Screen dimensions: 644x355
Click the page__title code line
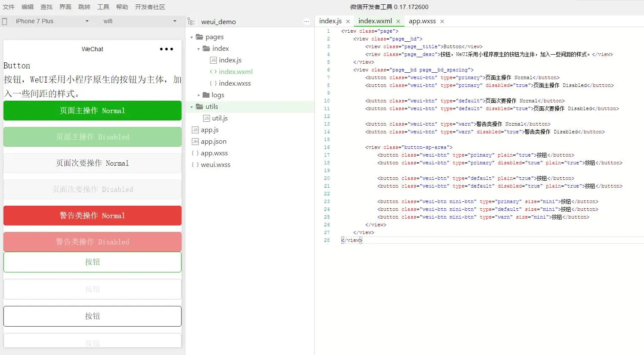coord(424,46)
